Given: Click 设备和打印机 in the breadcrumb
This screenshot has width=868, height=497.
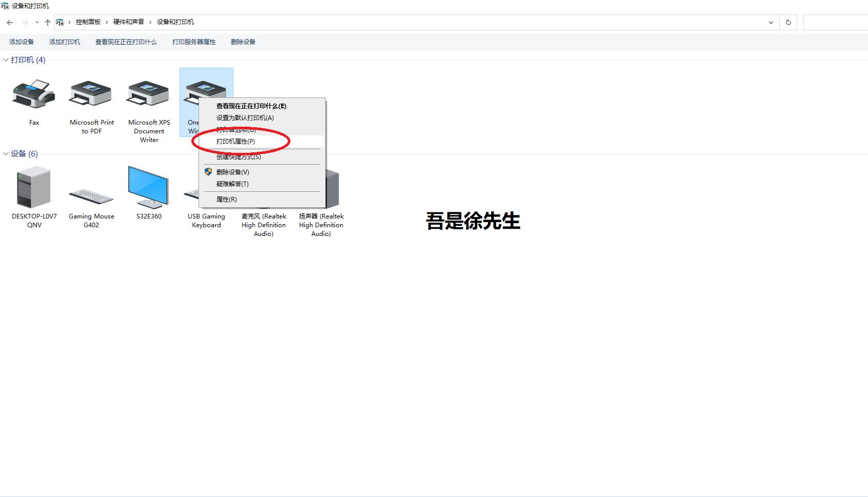Looking at the screenshot, I should [175, 22].
